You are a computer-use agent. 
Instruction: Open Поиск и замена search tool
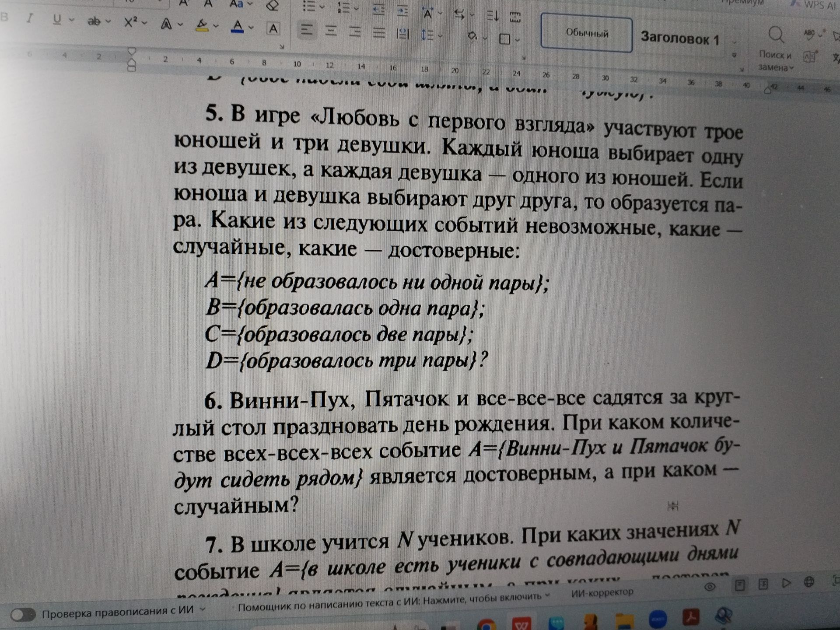[776, 48]
